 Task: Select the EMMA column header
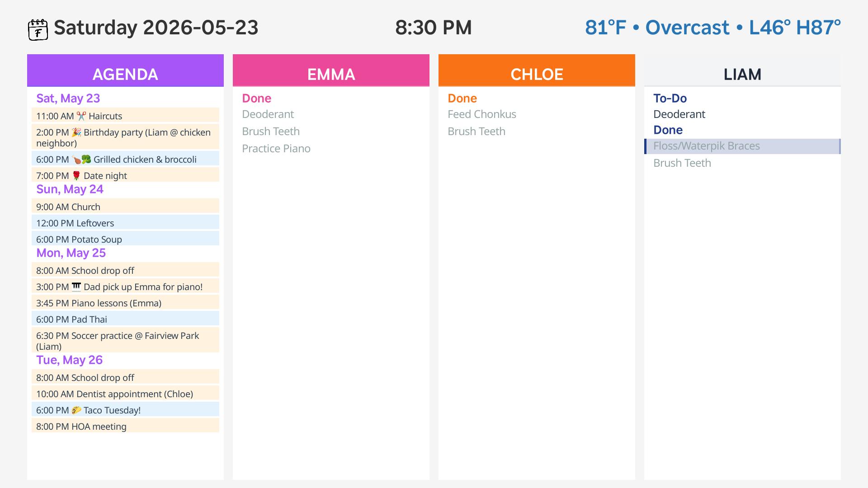[x=331, y=70]
